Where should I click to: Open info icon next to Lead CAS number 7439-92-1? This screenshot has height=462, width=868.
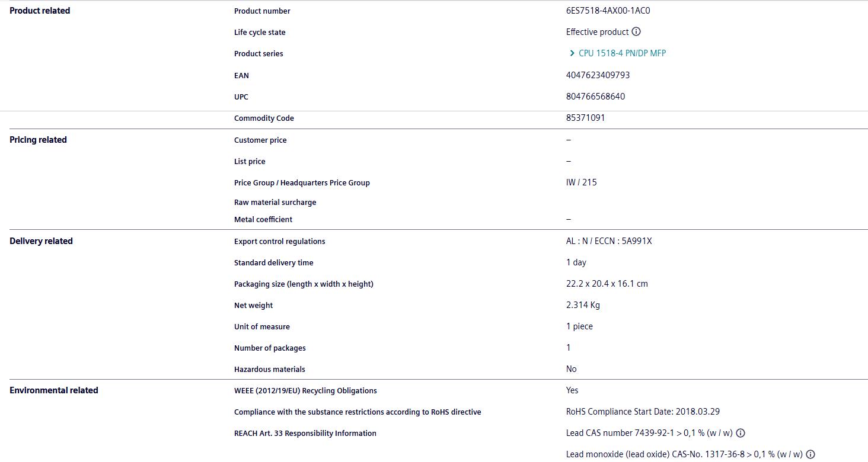[741, 433]
